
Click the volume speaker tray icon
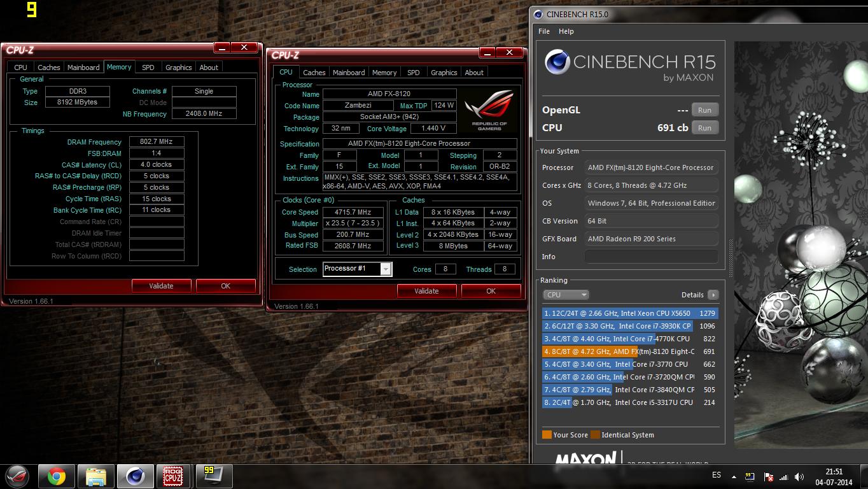[799, 477]
